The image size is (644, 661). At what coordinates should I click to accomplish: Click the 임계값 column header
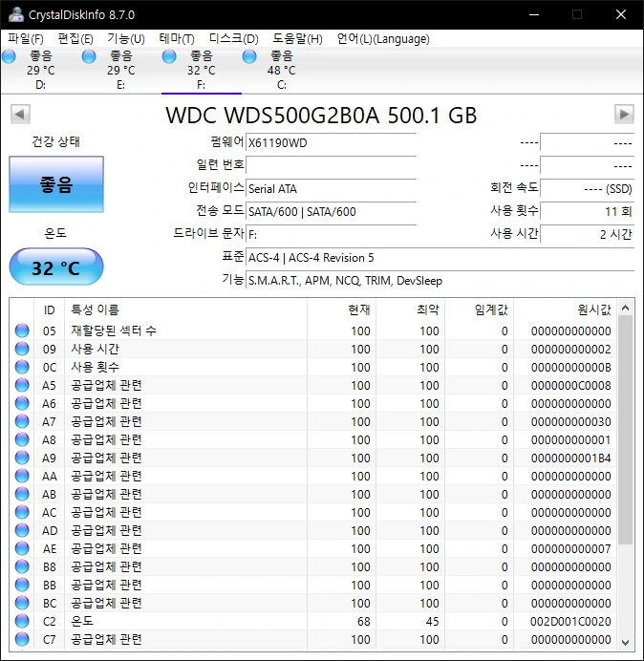[479, 309]
